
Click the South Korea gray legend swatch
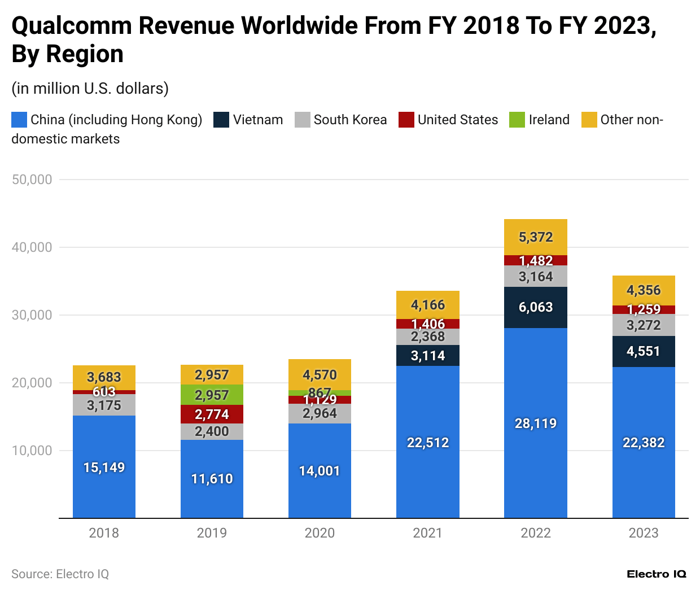[303, 120]
